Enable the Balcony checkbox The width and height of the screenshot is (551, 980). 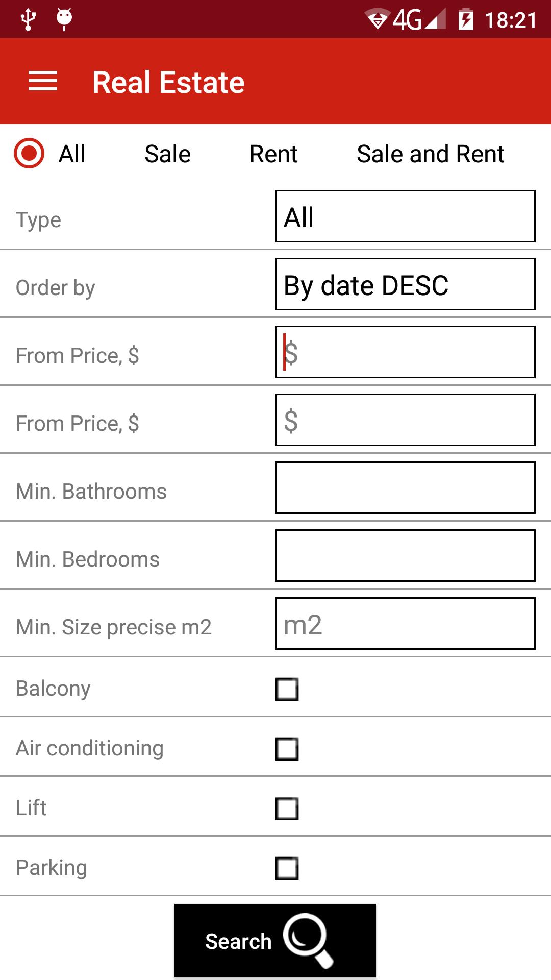(287, 689)
